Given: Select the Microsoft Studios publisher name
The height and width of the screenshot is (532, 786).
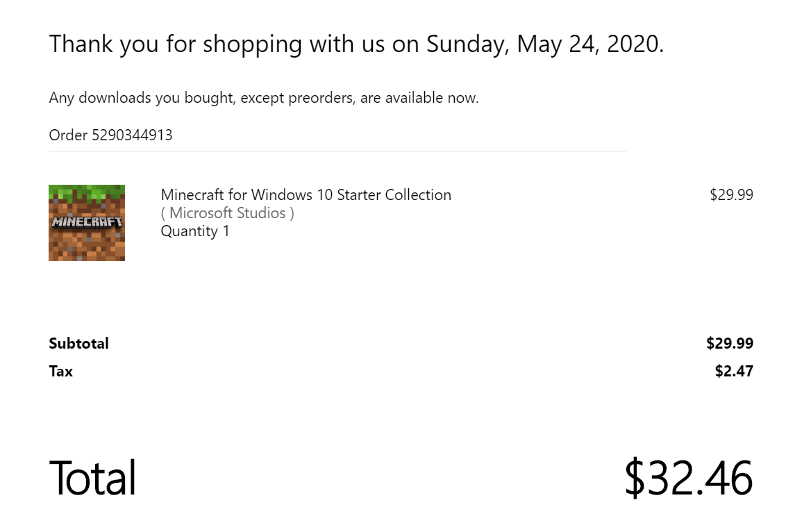Looking at the screenshot, I should tap(227, 213).
